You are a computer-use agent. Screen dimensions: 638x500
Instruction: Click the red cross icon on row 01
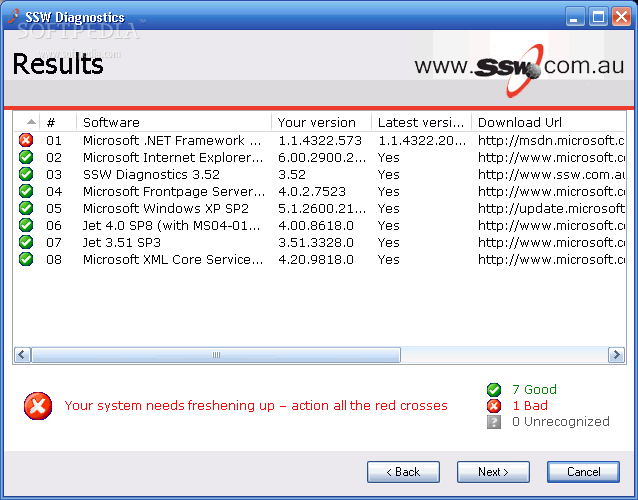click(26, 140)
